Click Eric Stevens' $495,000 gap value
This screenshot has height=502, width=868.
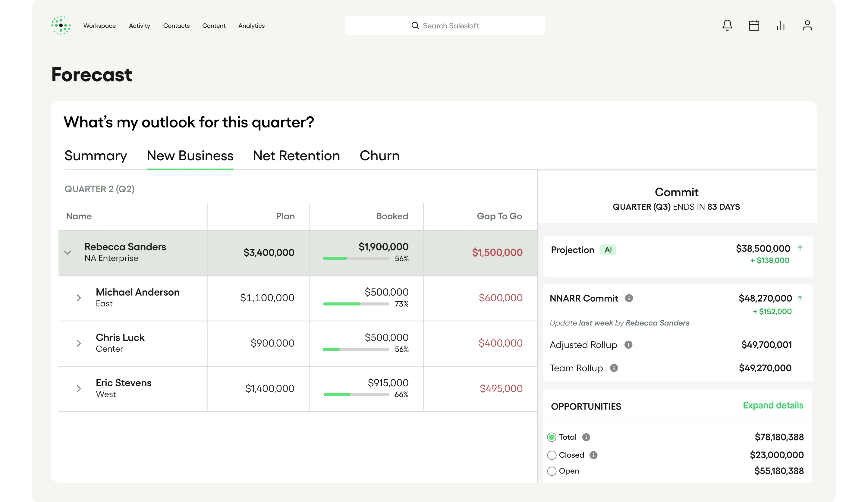[x=501, y=389]
